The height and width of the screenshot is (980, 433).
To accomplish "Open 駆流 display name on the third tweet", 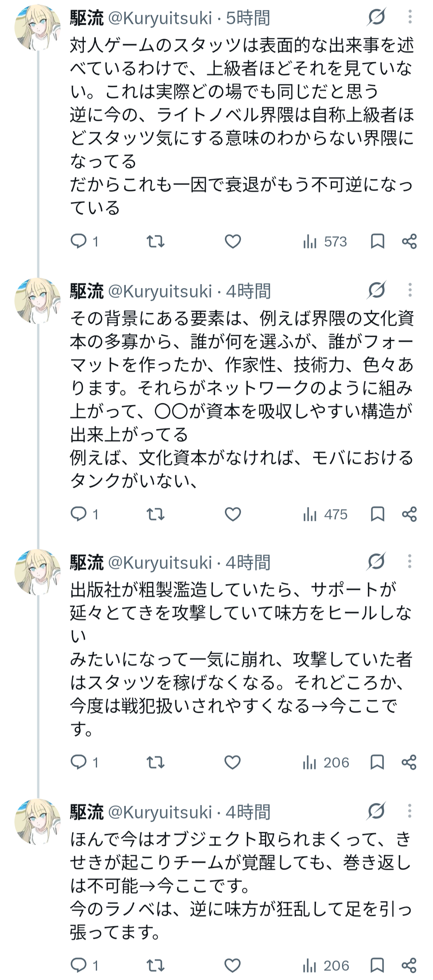I will 87,563.
